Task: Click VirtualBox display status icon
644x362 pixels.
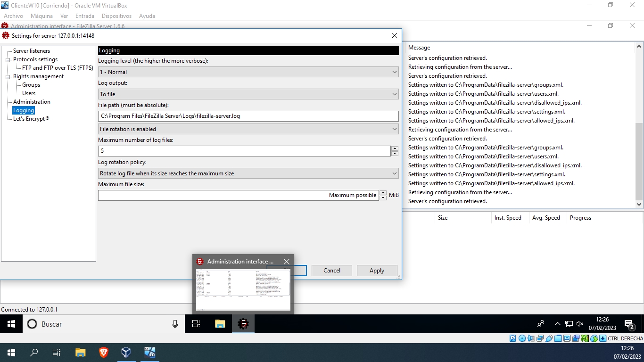Action: [x=567, y=338]
